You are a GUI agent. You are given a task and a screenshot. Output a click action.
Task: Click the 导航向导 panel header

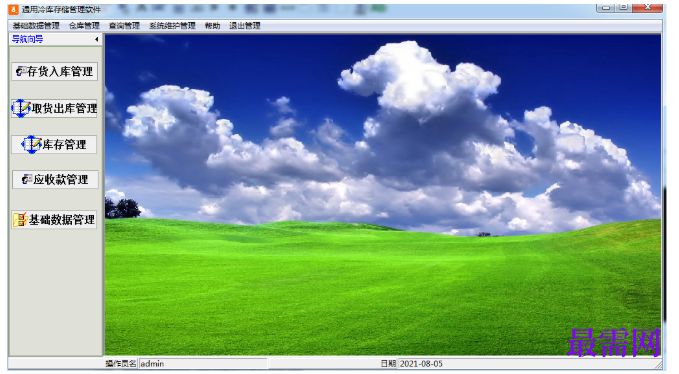tap(55, 39)
